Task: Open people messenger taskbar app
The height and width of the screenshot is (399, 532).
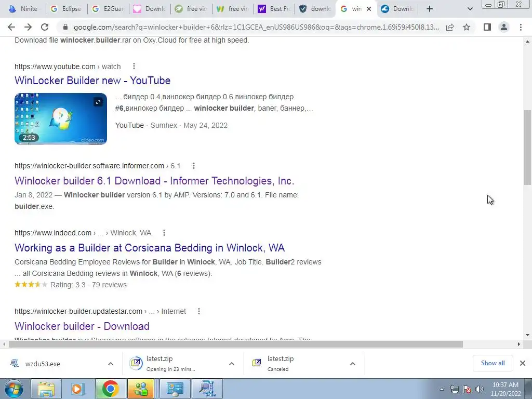Action: pos(141,389)
